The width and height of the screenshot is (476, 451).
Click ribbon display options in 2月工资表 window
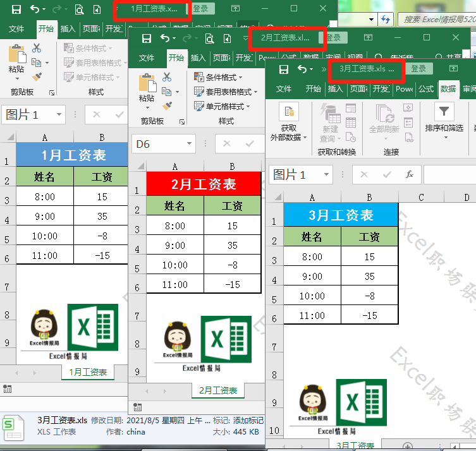368,37
